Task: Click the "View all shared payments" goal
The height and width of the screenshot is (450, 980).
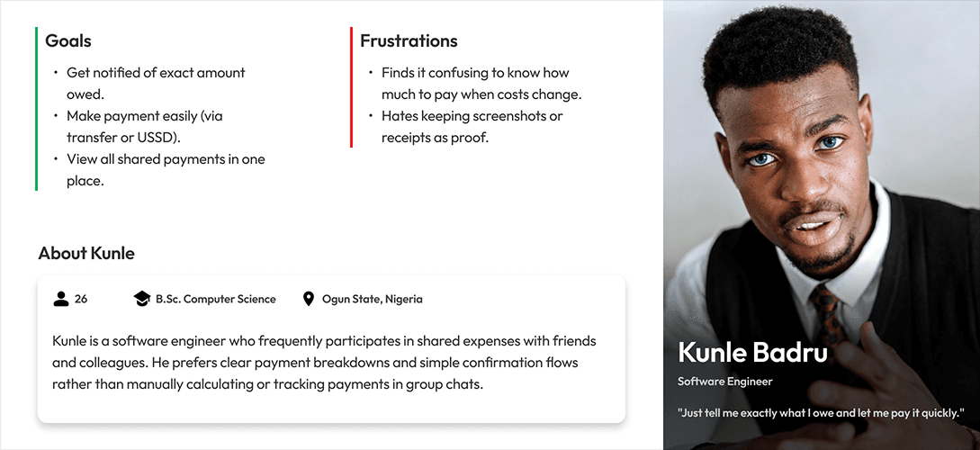Action: (x=166, y=169)
